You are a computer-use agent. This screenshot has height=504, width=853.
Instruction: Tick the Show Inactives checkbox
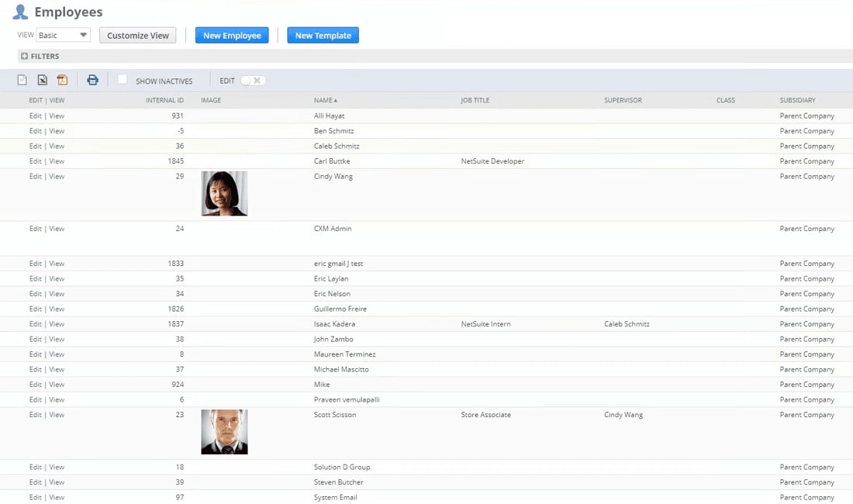[x=123, y=79]
